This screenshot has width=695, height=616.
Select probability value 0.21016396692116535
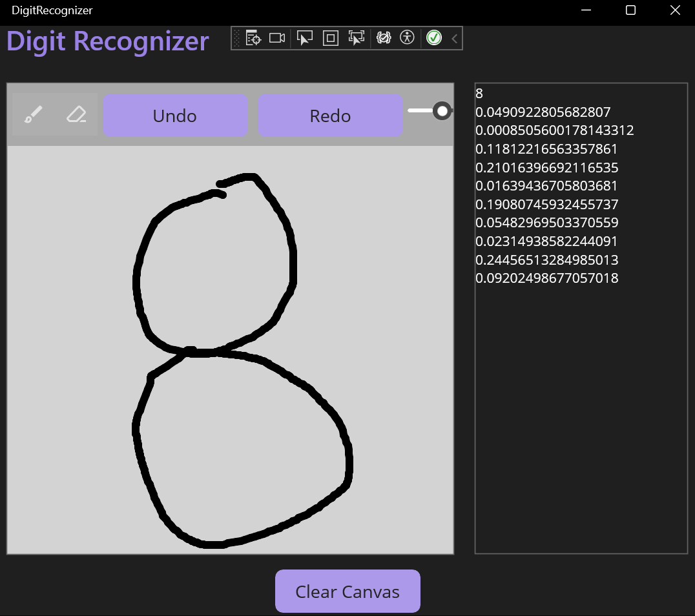(x=546, y=167)
